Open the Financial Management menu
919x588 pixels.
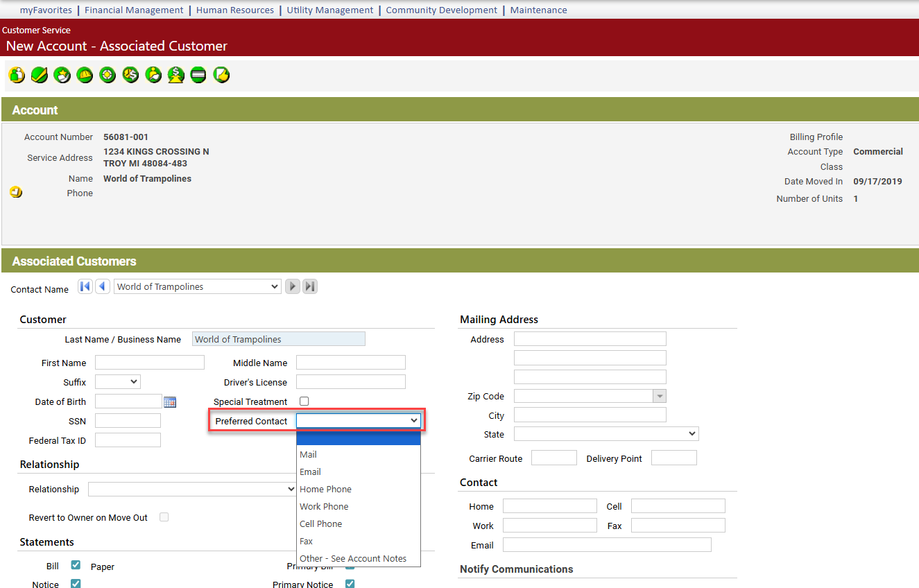coord(134,10)
